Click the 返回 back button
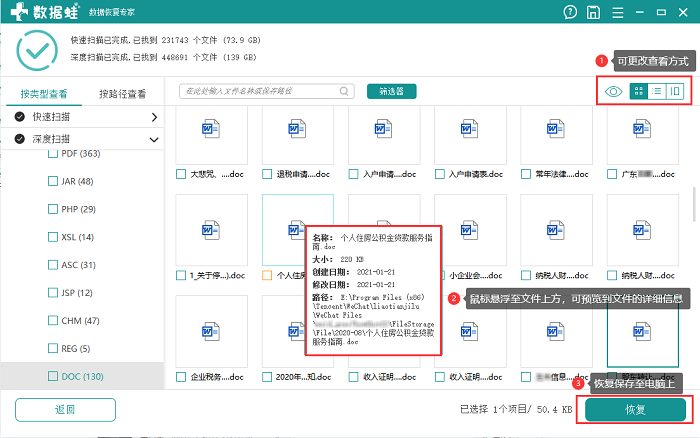The image size is (700, 438). tap(65, 410)
